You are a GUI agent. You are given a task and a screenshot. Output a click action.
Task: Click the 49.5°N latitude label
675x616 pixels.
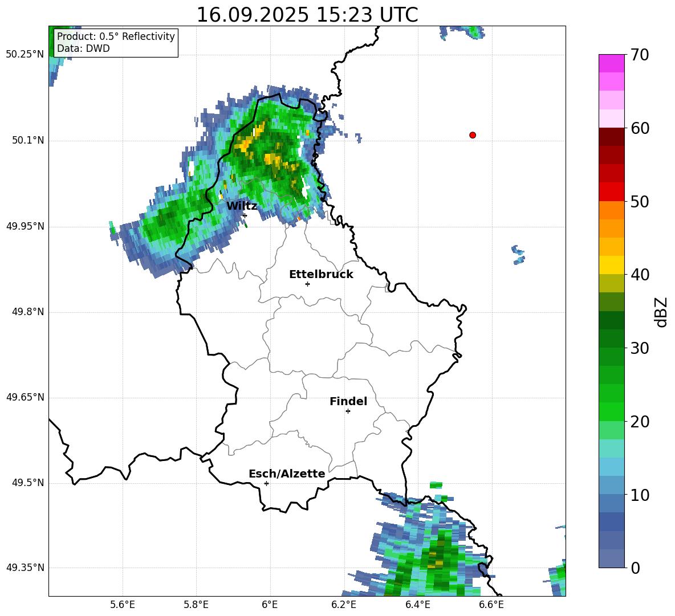click(28, 483)
